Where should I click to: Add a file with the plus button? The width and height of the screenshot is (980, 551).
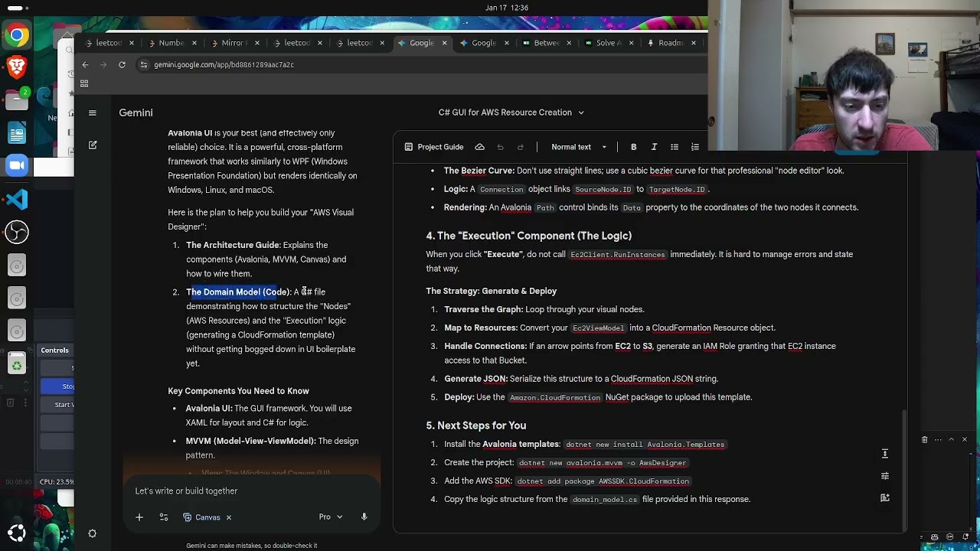point(139,517)
